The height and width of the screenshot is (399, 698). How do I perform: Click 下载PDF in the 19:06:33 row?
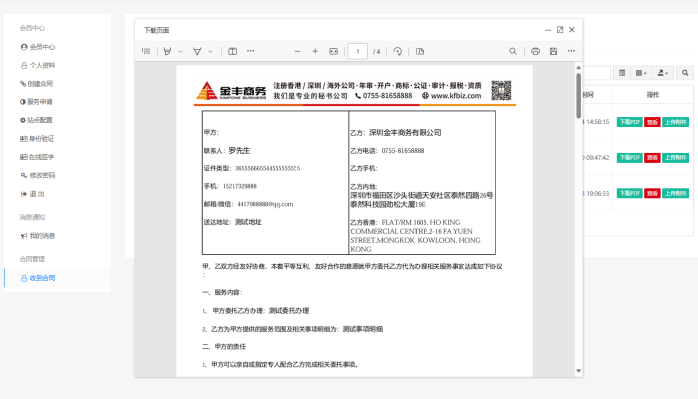(x=629, y=193)
